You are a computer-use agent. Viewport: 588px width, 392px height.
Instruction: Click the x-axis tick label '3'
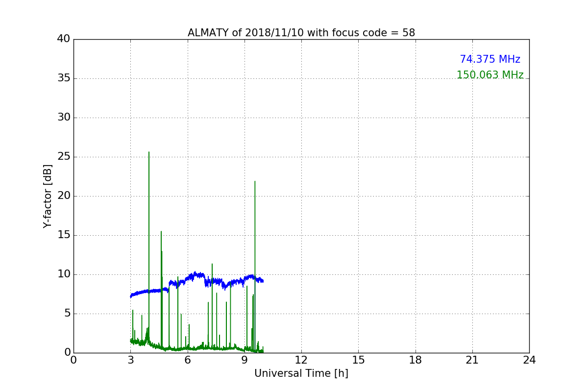(130, 360)
